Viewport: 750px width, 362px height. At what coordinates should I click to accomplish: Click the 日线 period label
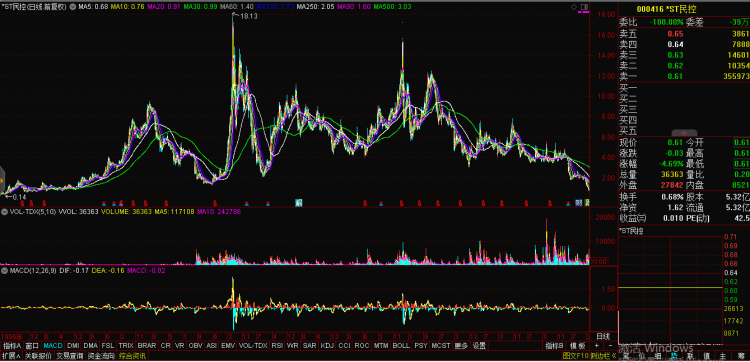click(x=604, y=336)
